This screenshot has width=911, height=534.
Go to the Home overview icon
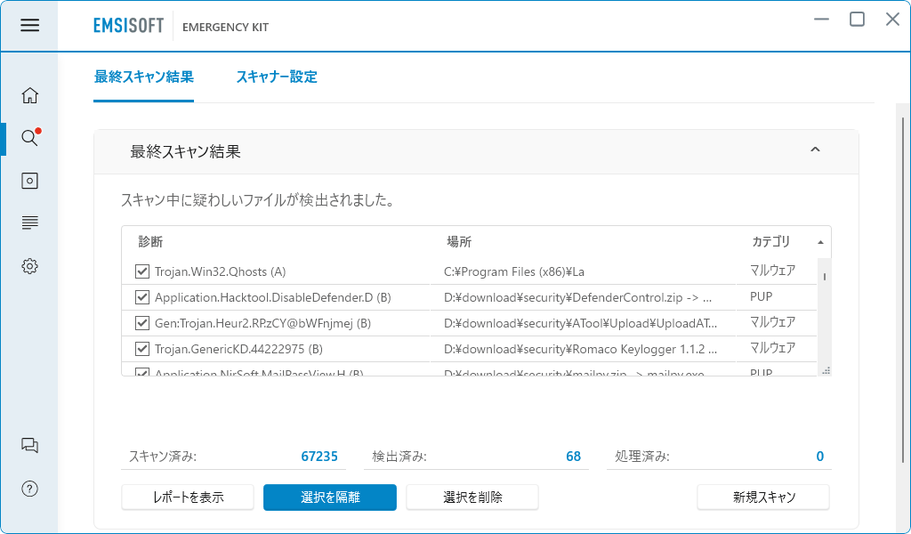click(30, 95)
